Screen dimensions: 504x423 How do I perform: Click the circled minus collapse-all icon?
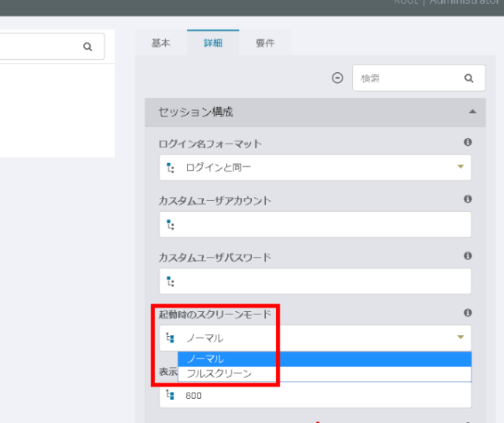337,78
